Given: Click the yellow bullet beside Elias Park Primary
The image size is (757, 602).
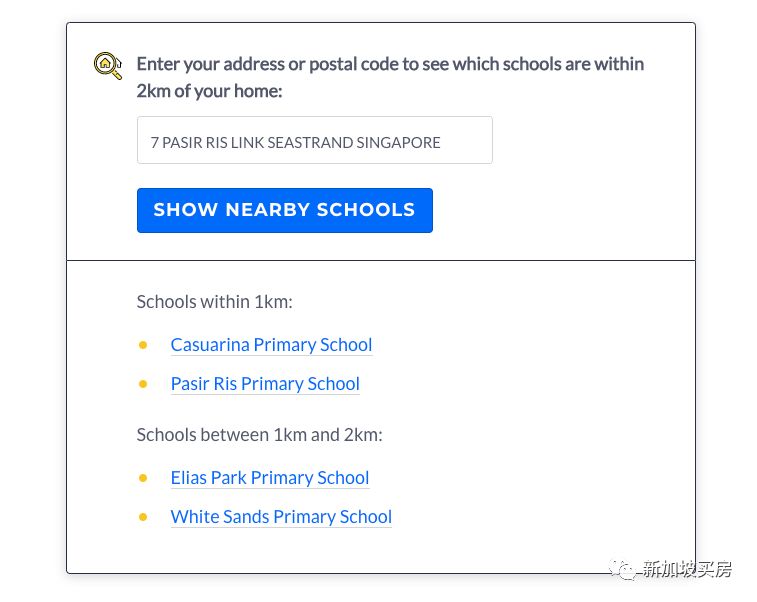Looking at the screenshot, I should [x=143, y=478].
